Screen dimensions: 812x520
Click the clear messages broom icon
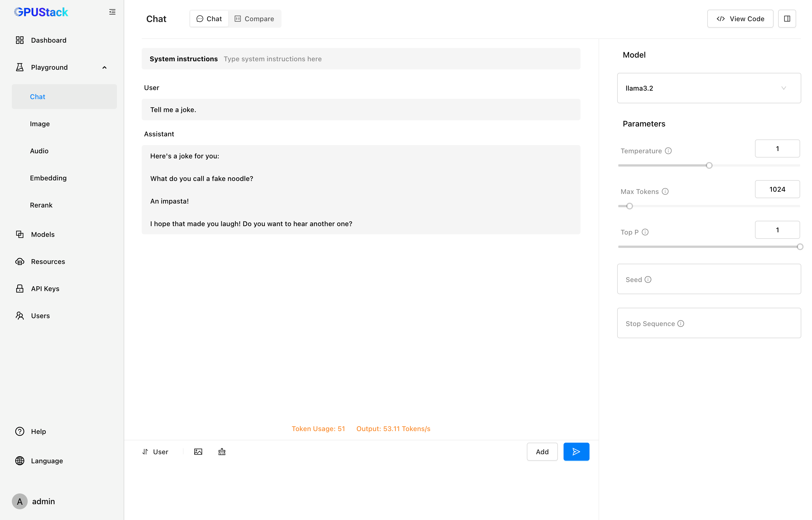222,452
